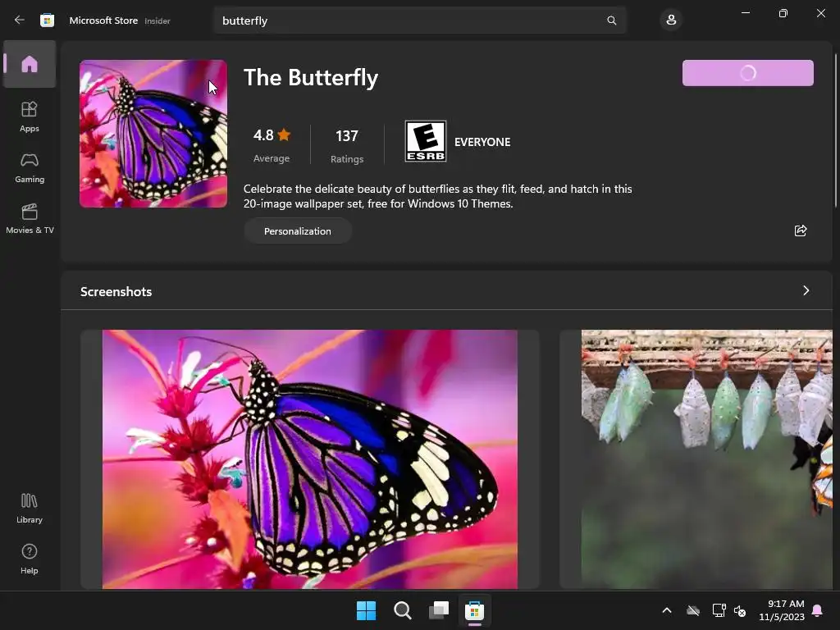
Task: Expand the Screenshots section chevron
Action: tap(806, 290)
